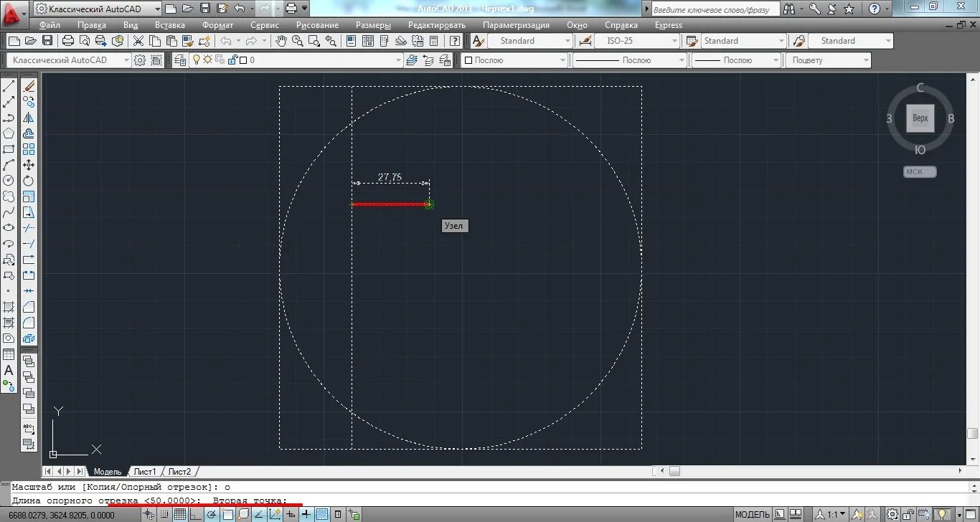
Task: Toggle Snap mode in status bar
Action: coord(165,514)
